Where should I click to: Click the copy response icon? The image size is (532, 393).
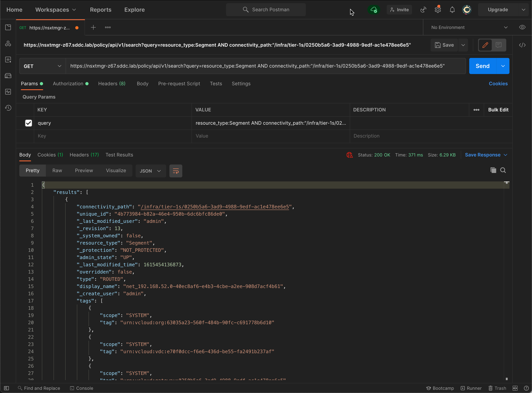click(493, 170)
